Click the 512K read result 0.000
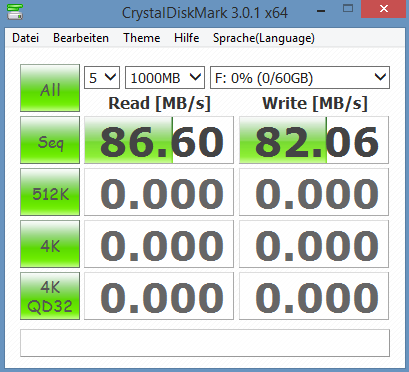 pos(159,192)
